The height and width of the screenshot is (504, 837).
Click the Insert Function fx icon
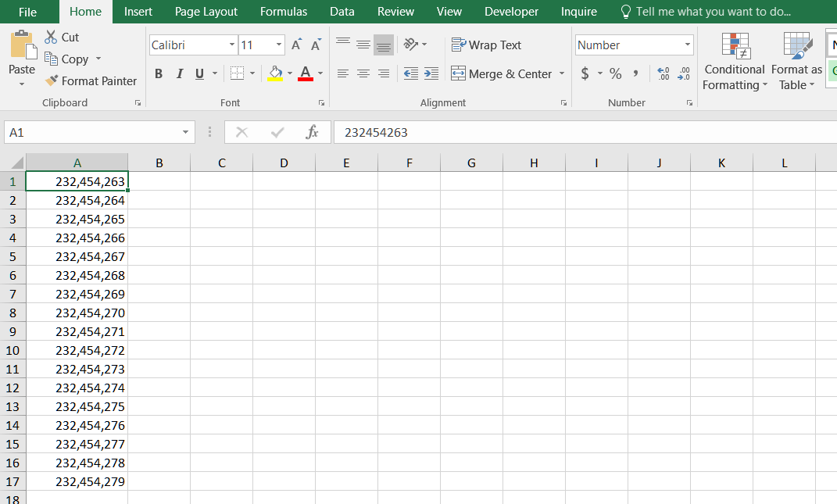(x=312, y=133)
